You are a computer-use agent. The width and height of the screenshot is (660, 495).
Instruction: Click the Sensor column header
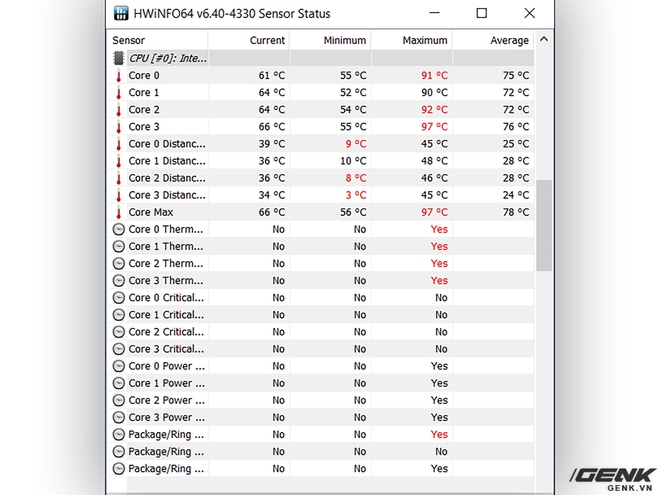click(158, 40)
